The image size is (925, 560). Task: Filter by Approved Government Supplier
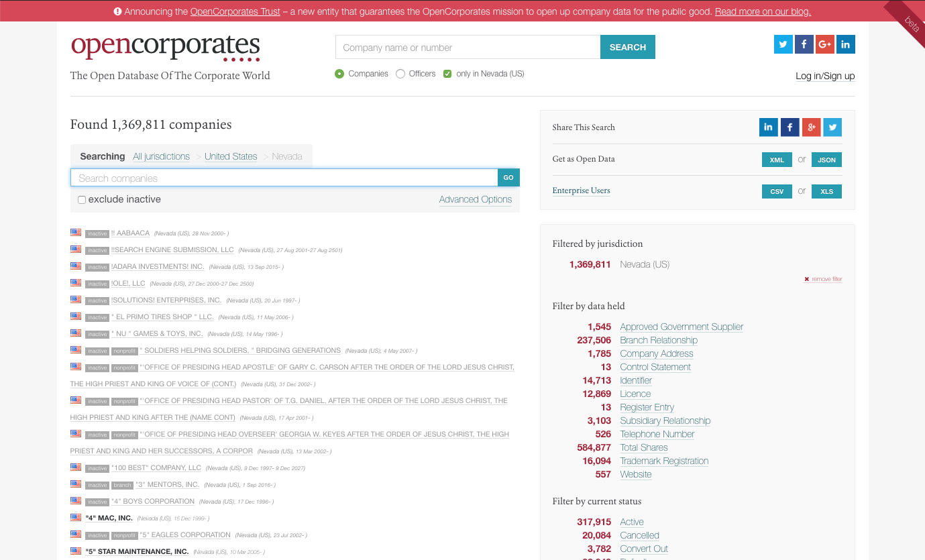[682, 327]
